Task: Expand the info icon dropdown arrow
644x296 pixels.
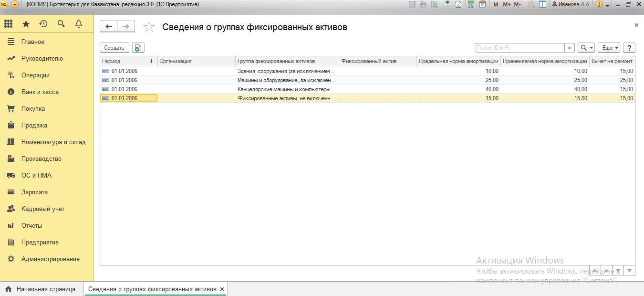Action: pyautogui.click(x=607, y=5)
